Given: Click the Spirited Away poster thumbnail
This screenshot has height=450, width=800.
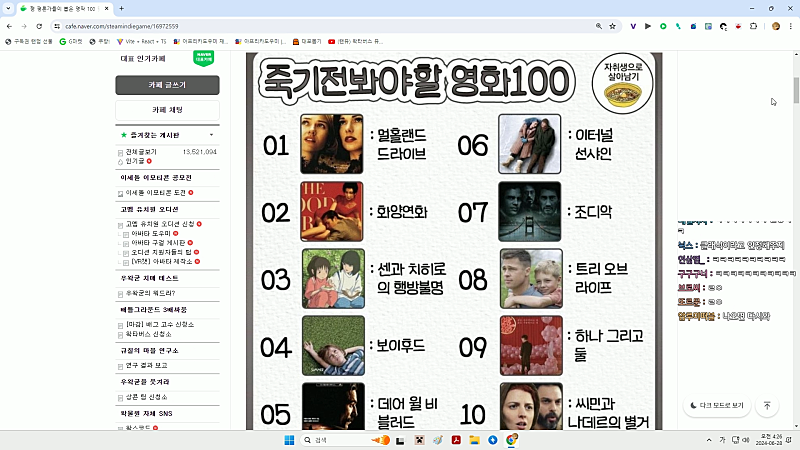Looking at the screenshot, I should [x=333, y=279].
